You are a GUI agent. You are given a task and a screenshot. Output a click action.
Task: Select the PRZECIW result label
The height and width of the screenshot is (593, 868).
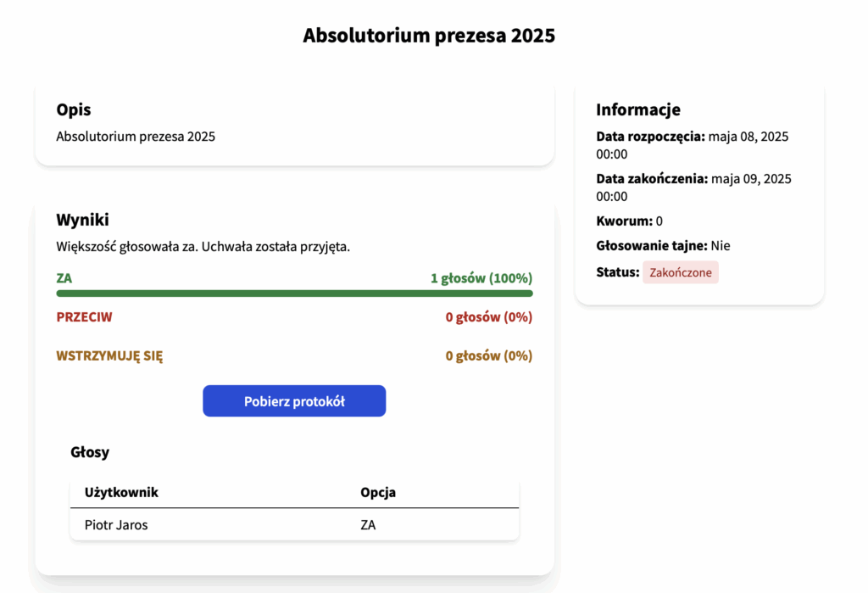click(84, 317)
